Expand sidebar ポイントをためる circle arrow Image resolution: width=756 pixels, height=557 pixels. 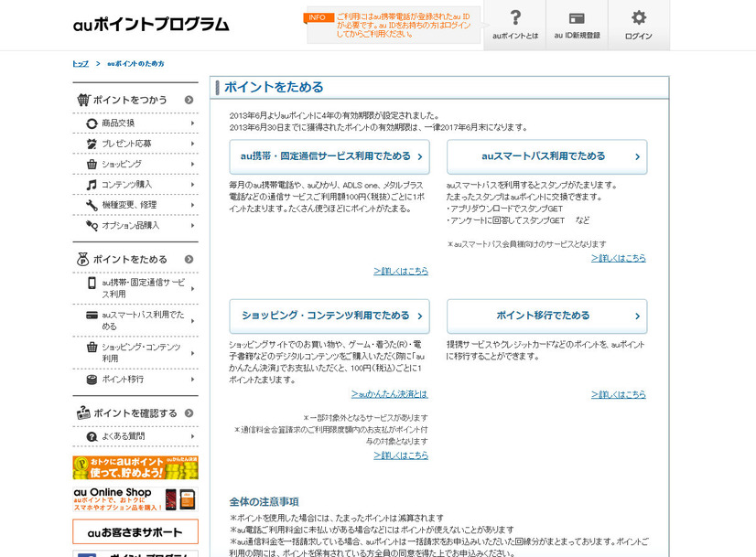[189, 259]
